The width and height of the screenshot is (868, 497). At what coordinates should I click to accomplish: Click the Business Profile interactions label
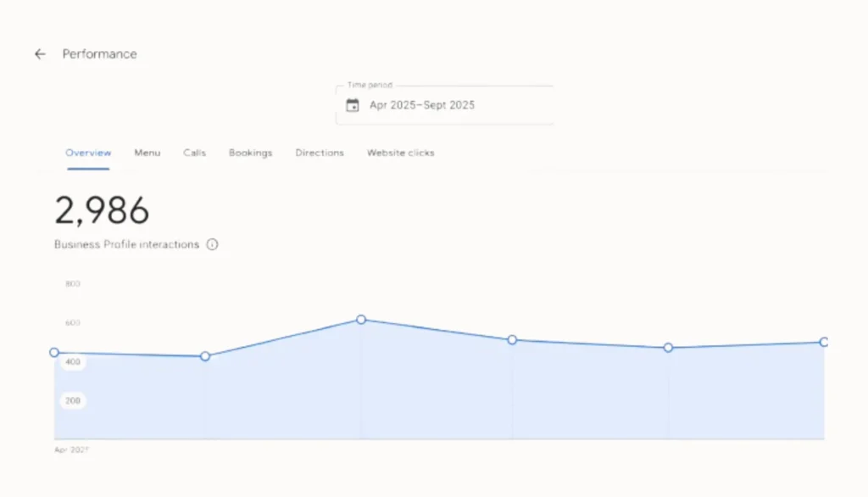(x=126, y=244)
